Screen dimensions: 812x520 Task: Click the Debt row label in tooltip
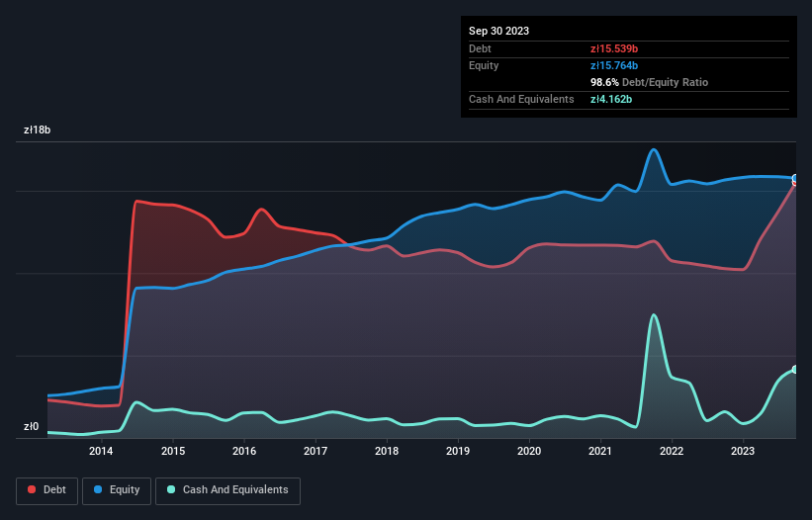click(480, 48)
